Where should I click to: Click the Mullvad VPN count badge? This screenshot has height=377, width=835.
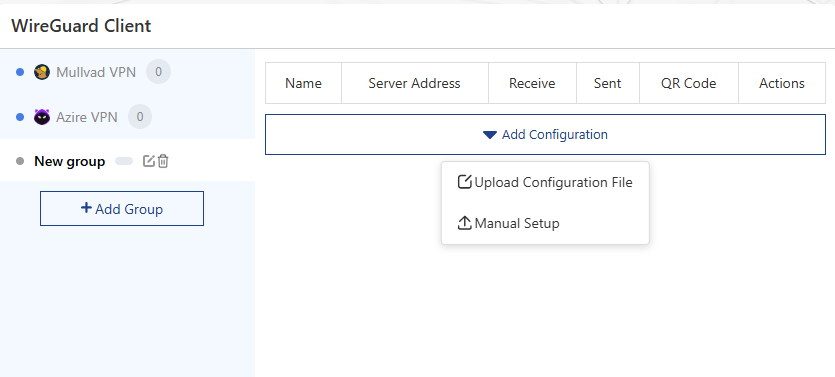[x=158, y=72]
